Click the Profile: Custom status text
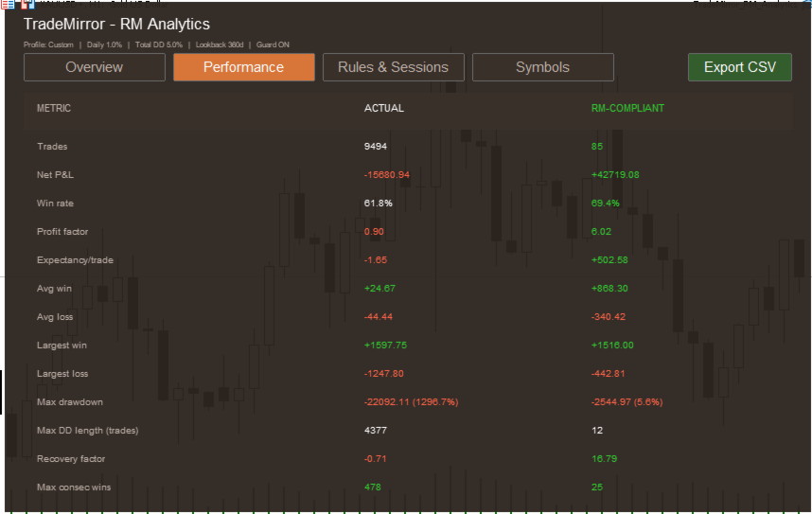The width and height of the screenshot is (812, 514). click(48, 44)
